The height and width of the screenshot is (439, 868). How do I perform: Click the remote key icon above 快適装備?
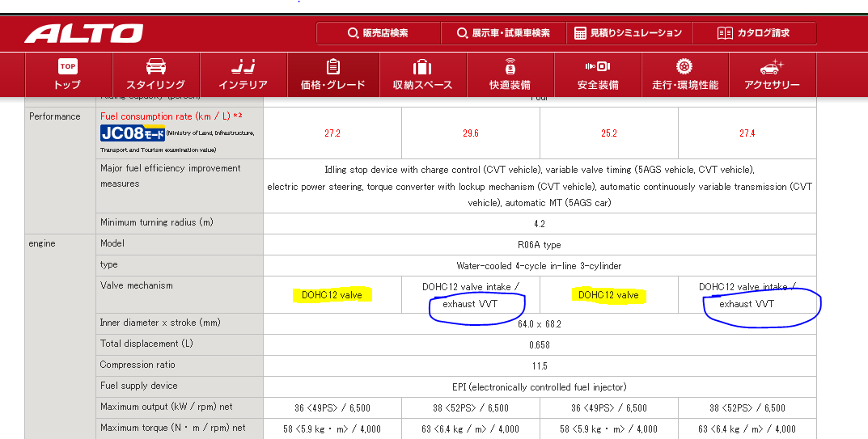tap(510, 66)
